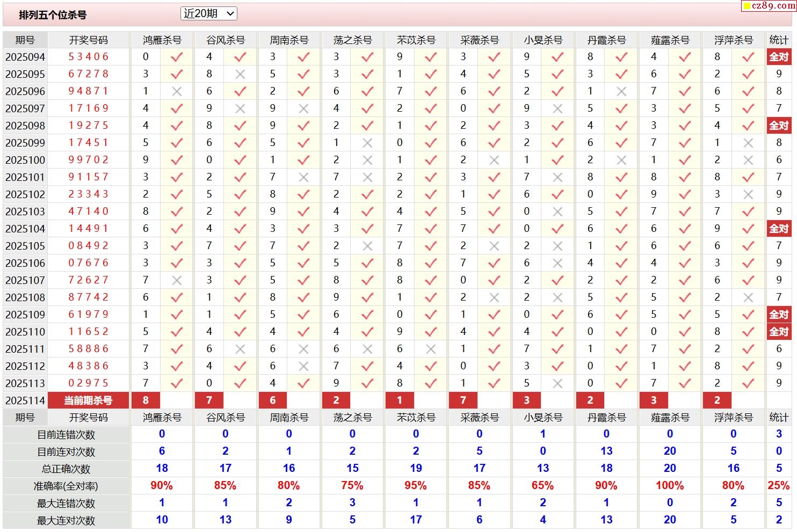Viewport: 797px width, 532px height.
Task: Click the cross mark for 丹霞杀号 in row 2025100
Action: [621, 160]
